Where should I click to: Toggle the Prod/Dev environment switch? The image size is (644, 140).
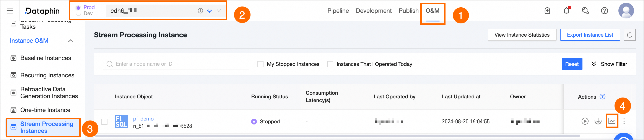point(78,10)
